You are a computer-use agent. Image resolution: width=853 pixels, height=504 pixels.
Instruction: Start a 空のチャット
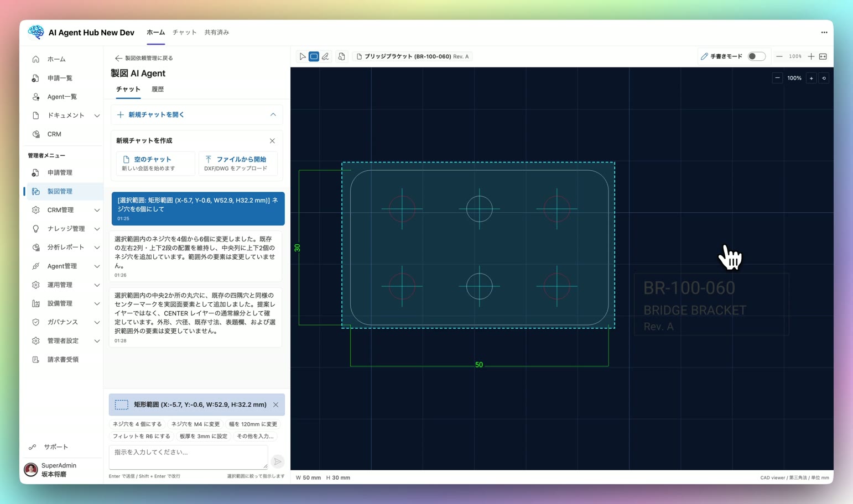(x=155, y=163)
